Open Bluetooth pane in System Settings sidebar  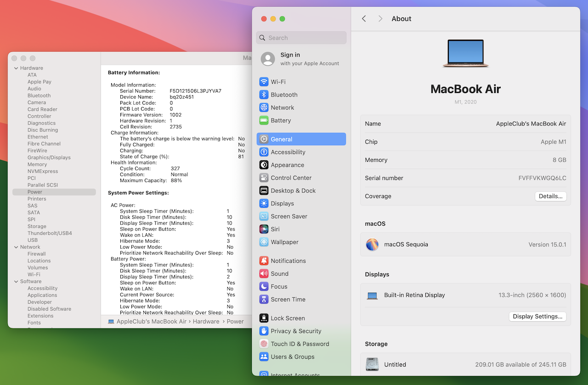[x=301, y=95]
